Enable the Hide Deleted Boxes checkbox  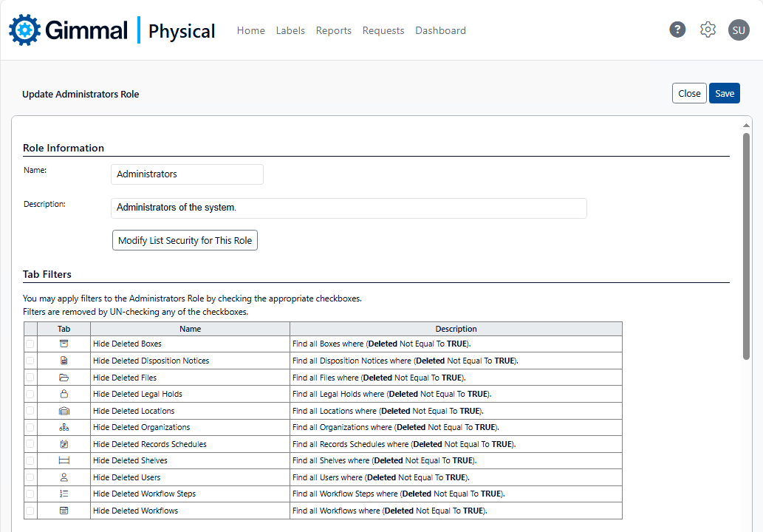(30, 344)
